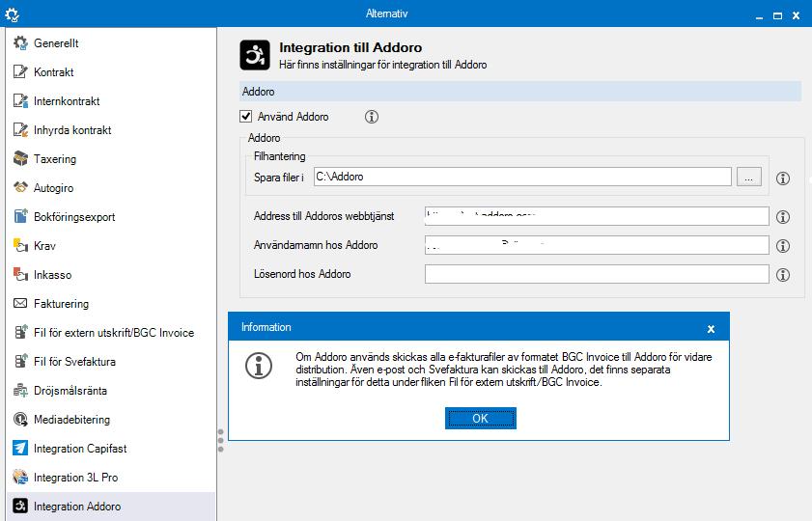
Task: Select Inhyrda kontrakt label in sidebar
Action: (x=72, y=130)
